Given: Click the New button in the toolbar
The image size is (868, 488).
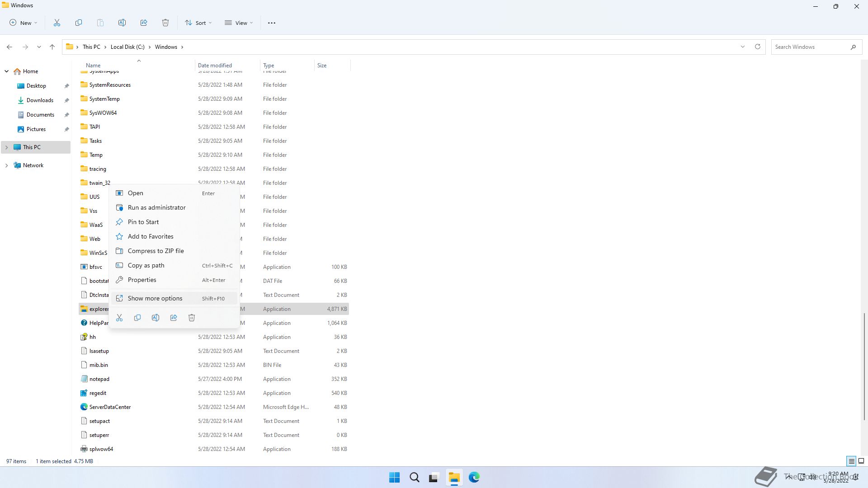Looking at the screenshot, I should point(23,23).
